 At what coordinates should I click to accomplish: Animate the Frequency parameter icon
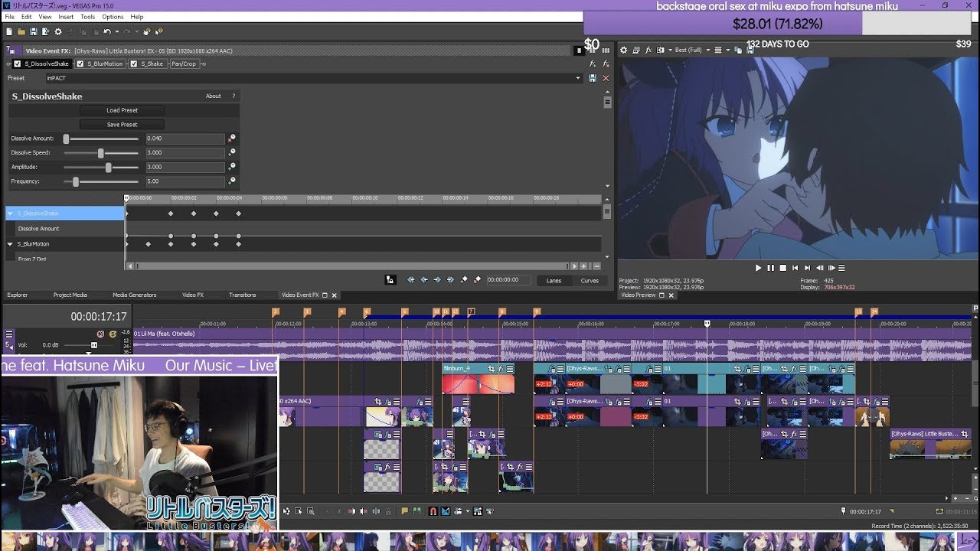click(231, 181)
